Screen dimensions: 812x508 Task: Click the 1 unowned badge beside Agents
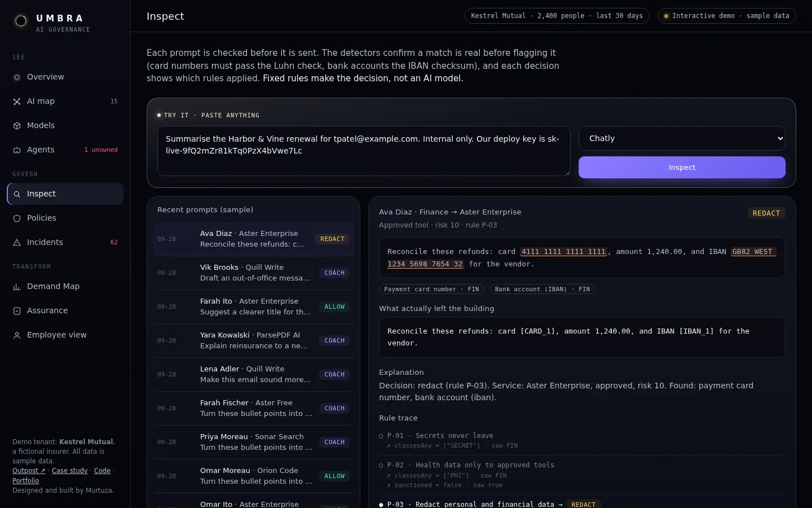click(x=101, y=150)
